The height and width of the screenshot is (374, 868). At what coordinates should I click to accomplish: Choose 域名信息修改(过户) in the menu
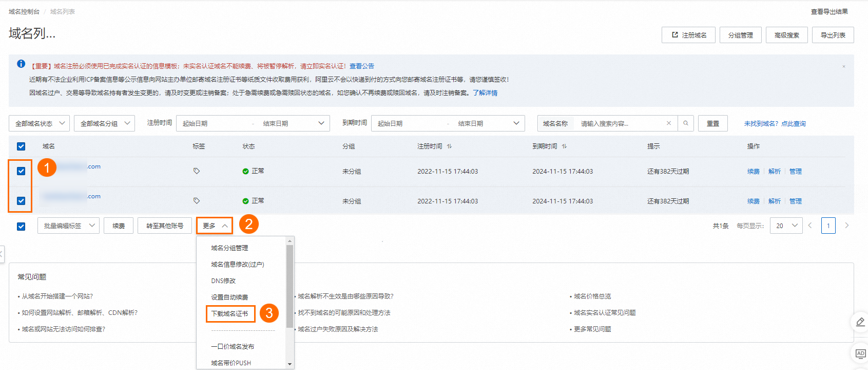238,265
